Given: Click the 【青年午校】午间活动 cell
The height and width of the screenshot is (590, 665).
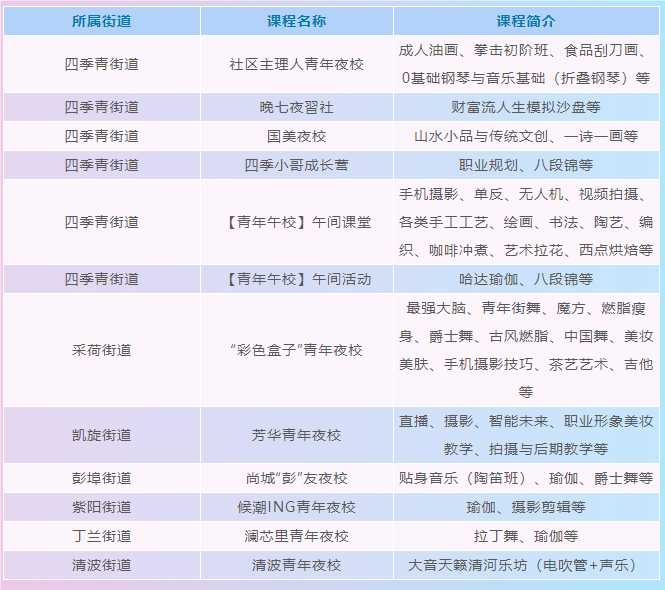Looking at the screenshot, I should click(296, 279).
